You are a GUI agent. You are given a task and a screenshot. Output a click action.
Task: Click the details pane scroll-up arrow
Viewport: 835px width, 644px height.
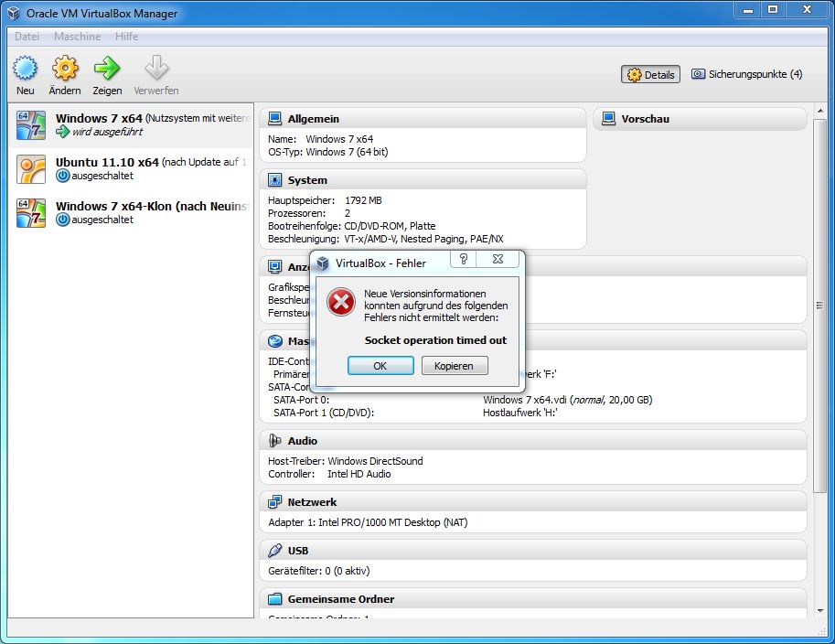[x=820, y=111]
